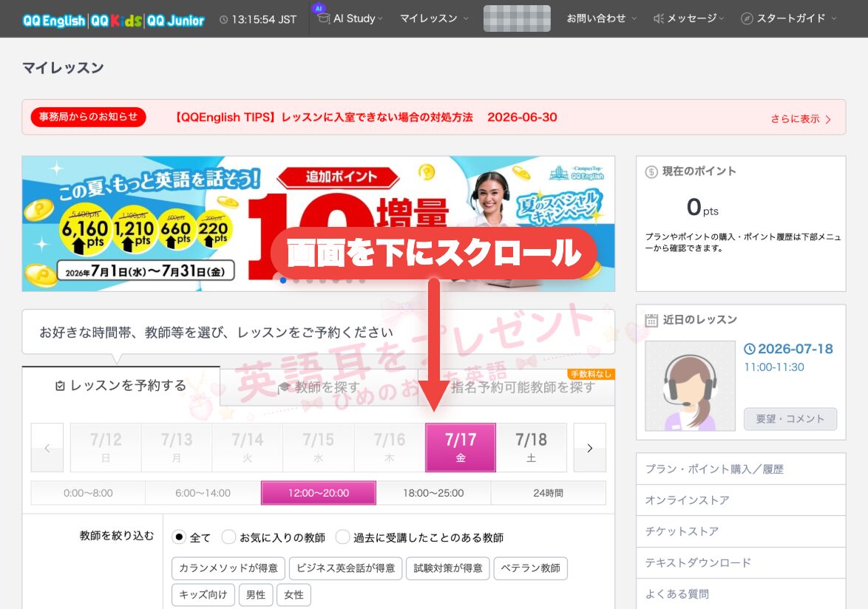The image size is (868, 609).
Task: Open the チケットストア link
Action: click(x=741, y=531)
